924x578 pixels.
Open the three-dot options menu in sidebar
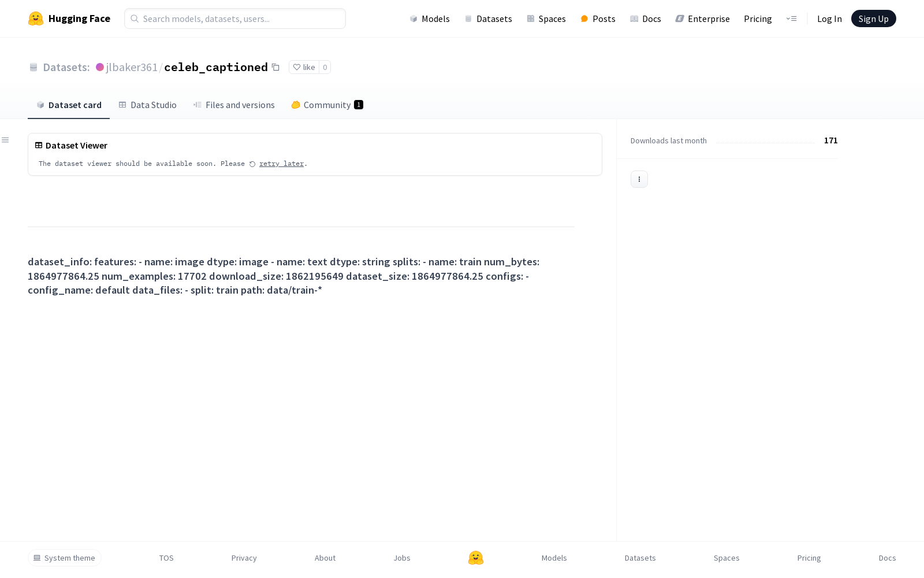(639, 179)
